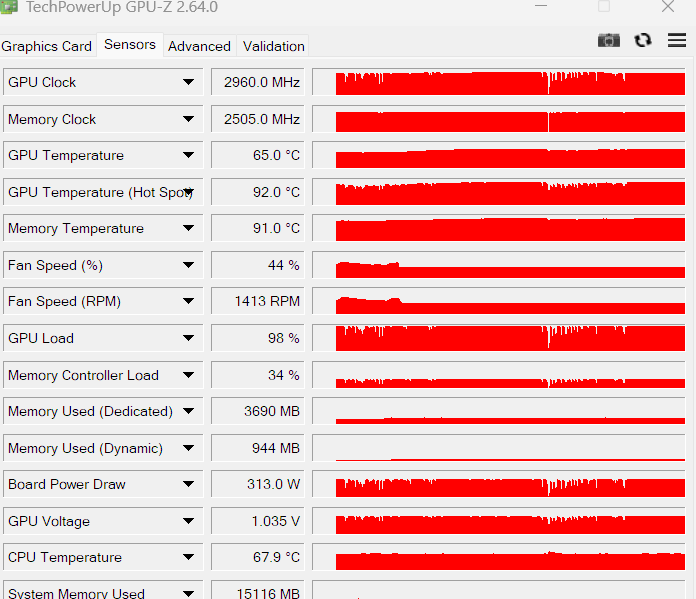This screenshot has width=696, height=599.
Task: Click the Memory Clock history graph
Action: click(499, 119)
